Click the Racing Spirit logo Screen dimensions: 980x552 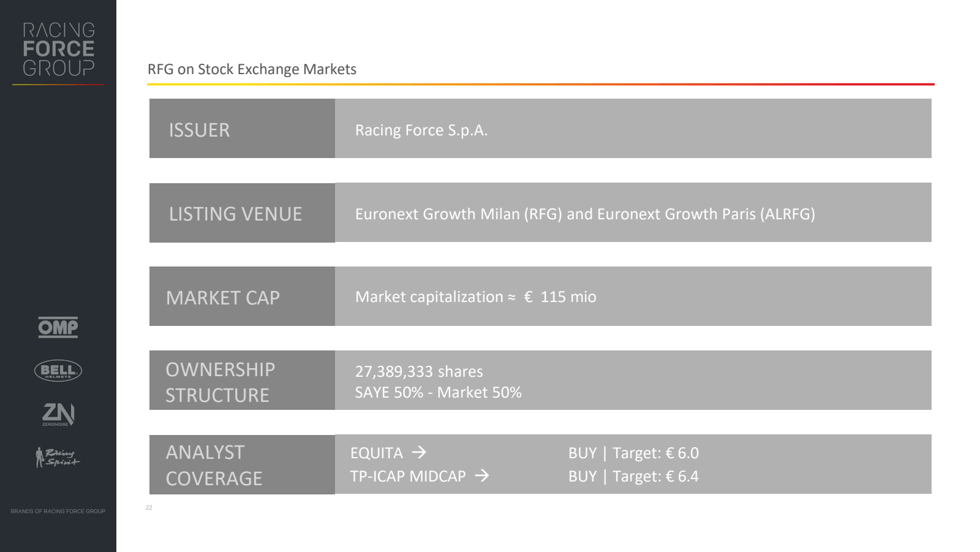58,458
